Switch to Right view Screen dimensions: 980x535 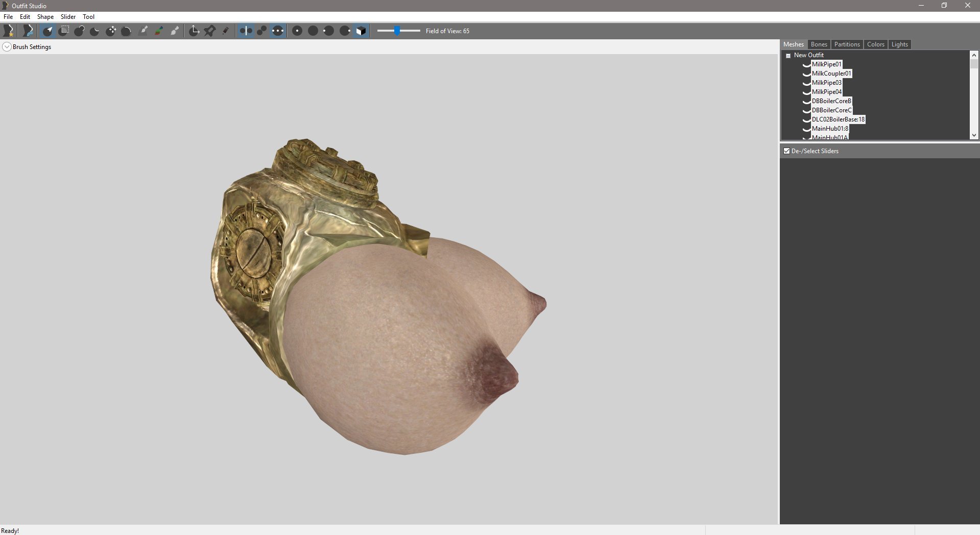(x=345, y=31)
